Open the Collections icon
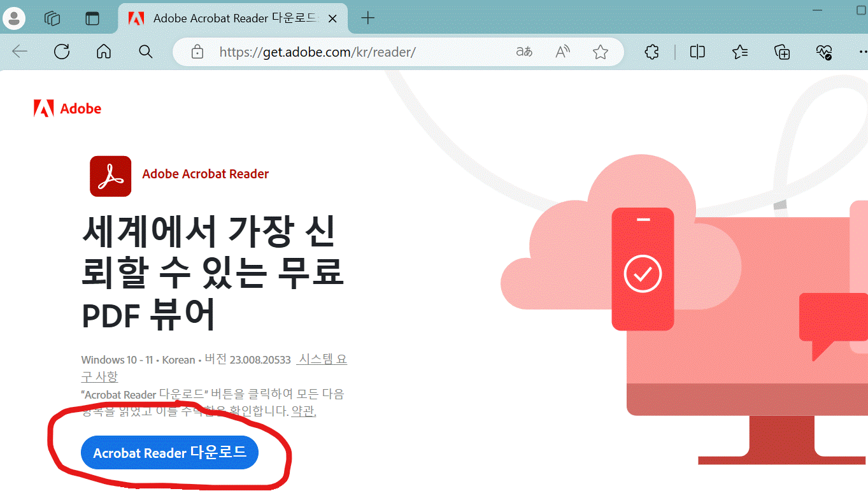 tap(782, 52)
